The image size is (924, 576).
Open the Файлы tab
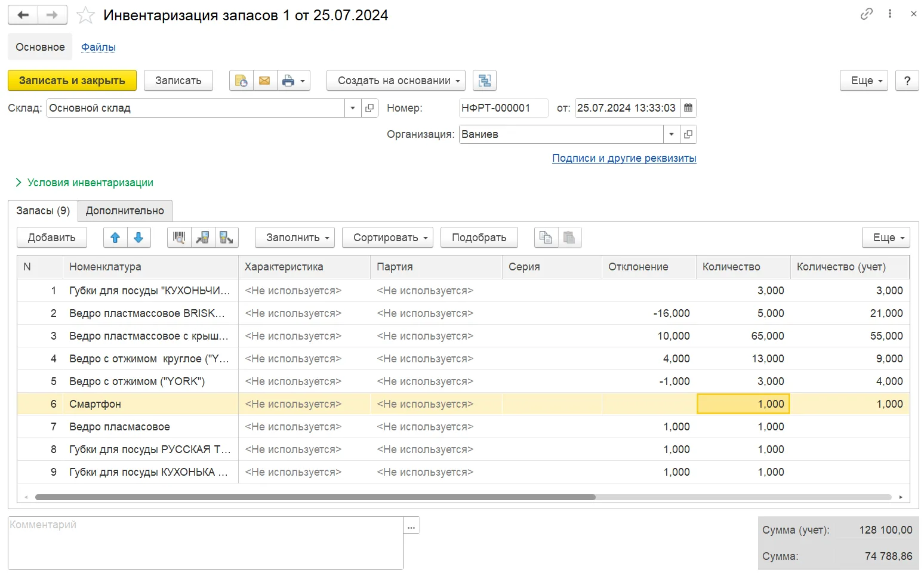[98, 47]
